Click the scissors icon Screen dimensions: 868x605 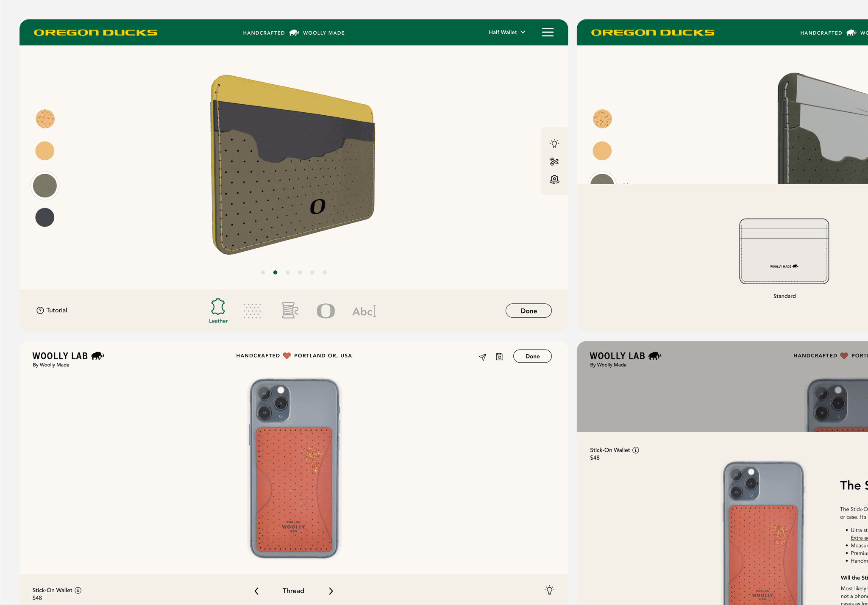click(x=554, y=161)
